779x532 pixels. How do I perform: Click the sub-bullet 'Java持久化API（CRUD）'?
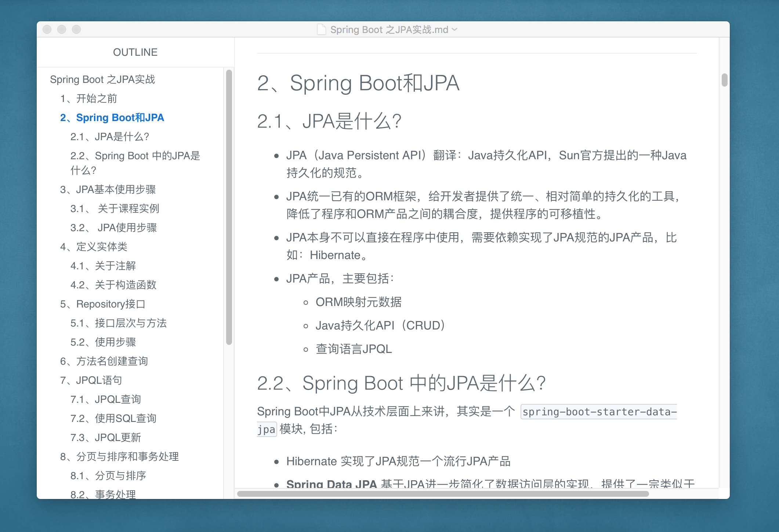coord(381,325)
